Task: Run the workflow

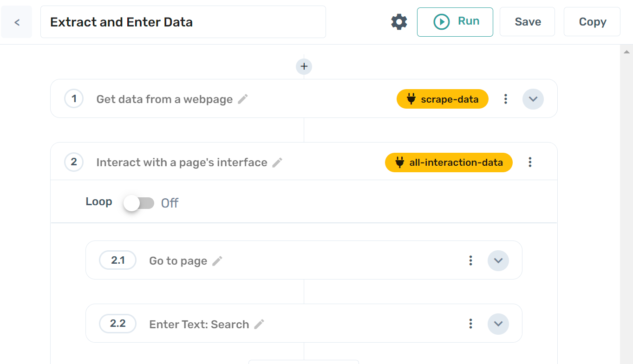Action: point(455,22)
